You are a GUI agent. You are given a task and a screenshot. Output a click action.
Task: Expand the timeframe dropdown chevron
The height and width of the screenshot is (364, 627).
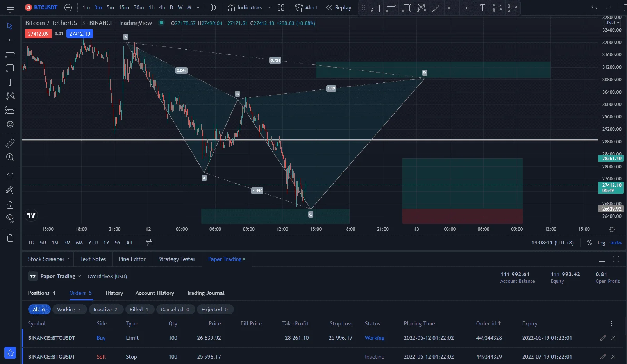pos(198,7)
